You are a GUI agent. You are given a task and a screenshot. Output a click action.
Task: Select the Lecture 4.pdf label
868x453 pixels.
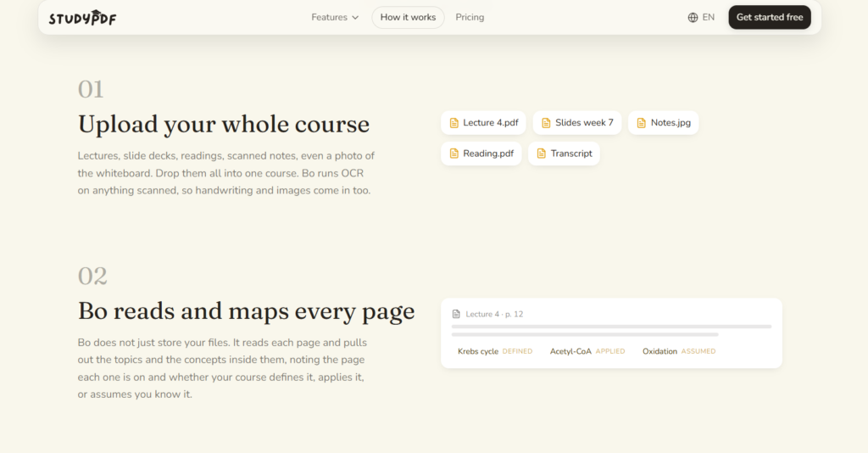click(x=491, y=122)
